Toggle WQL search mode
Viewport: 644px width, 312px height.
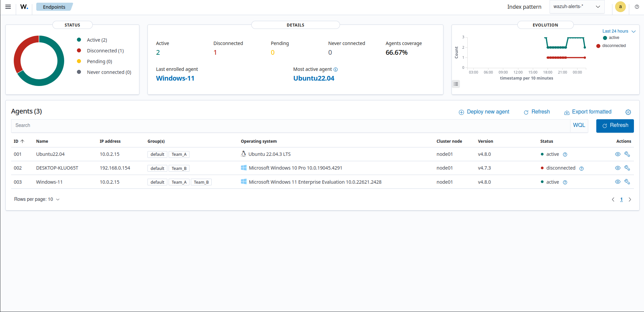point(579,125)
